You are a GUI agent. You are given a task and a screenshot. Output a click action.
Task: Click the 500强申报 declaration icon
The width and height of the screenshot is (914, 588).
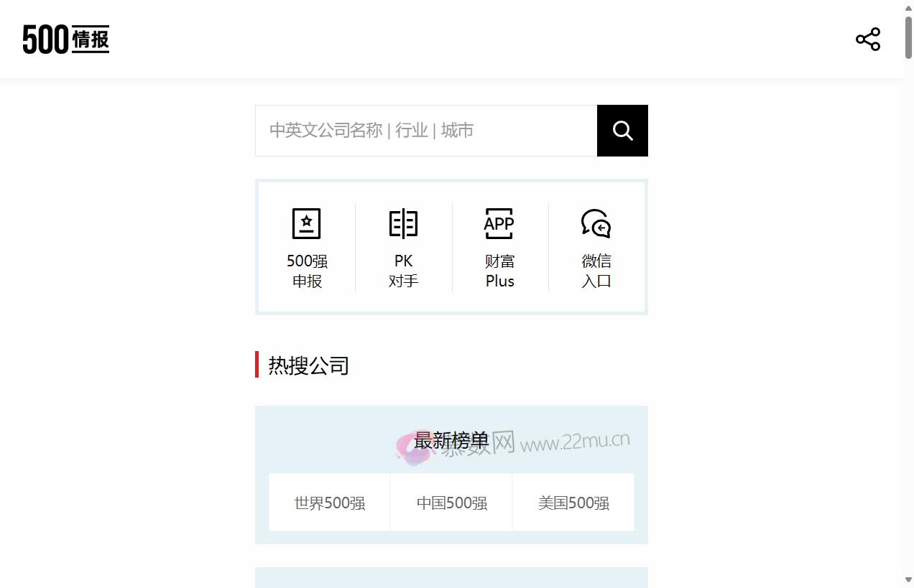pos(306,248)
